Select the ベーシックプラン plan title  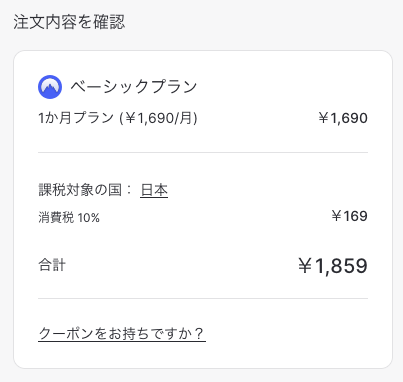133,87
